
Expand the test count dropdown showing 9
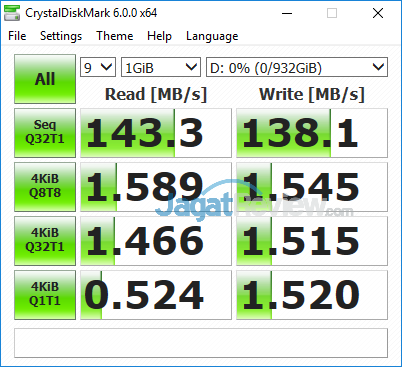(x=98, y=67)
